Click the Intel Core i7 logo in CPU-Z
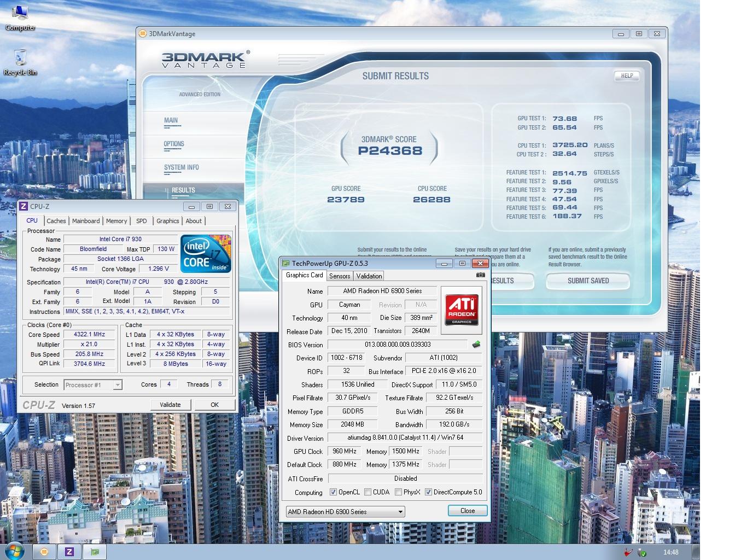Viewport: 735px width, 560px height. 206,254
